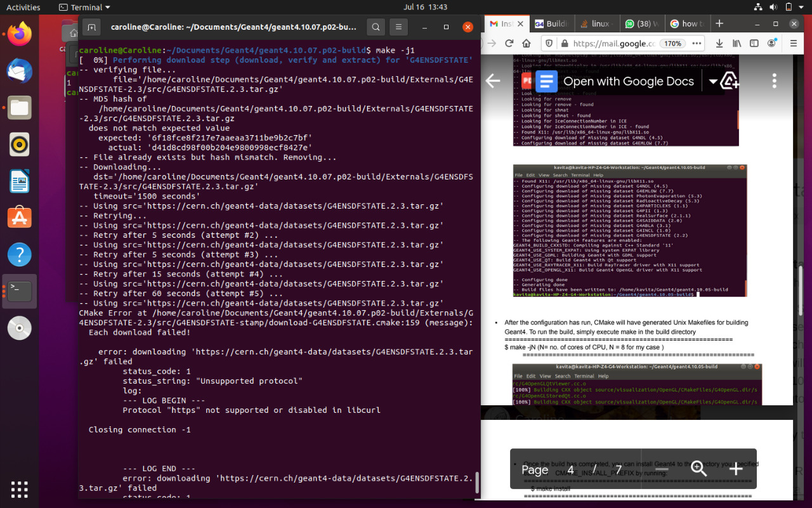Expand the Open with dropdown arrow
This screenshot has width=812, height=508.
tap(713, 82)
